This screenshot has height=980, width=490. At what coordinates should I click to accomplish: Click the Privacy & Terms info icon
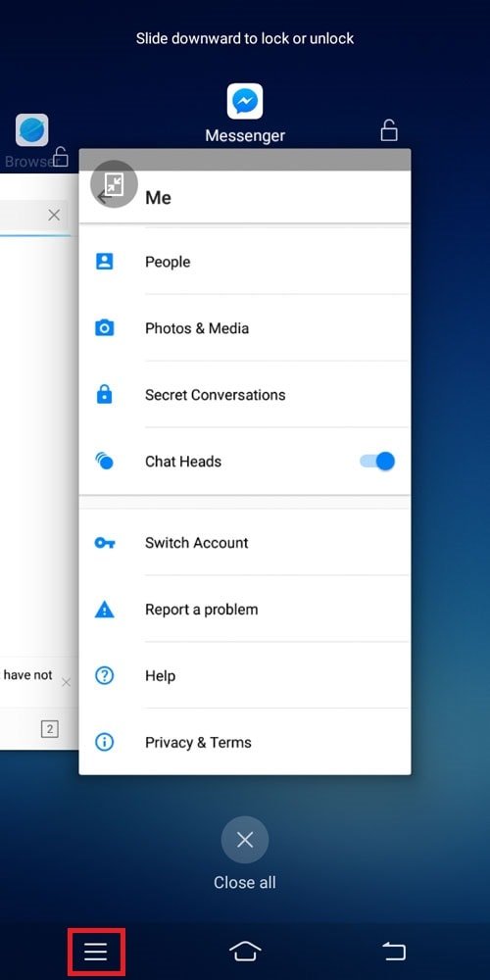(105, 742)
